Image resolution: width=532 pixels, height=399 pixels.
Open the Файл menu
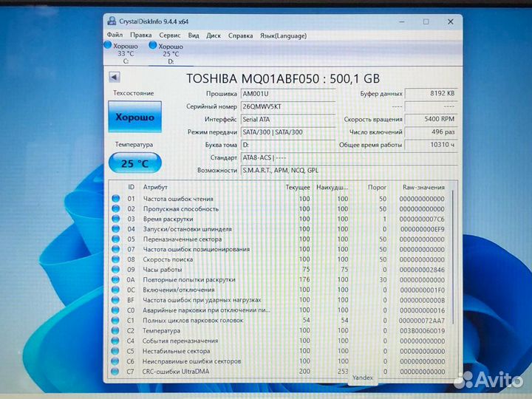[x=115, y=35]
